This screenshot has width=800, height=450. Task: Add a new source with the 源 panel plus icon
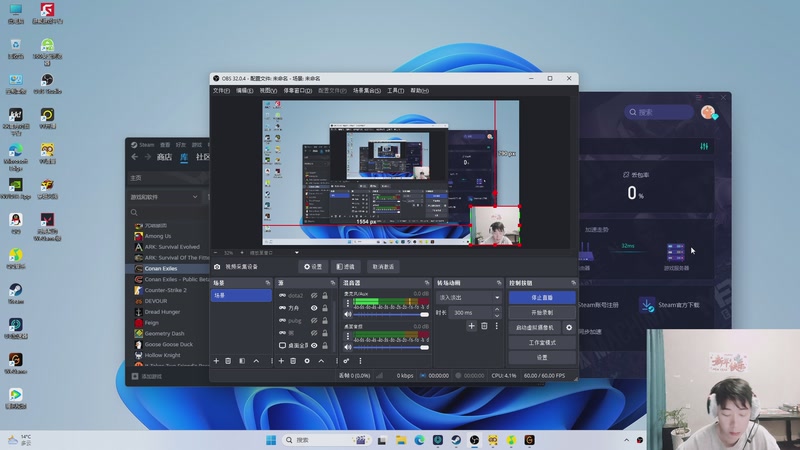click(x=281, y=361)
